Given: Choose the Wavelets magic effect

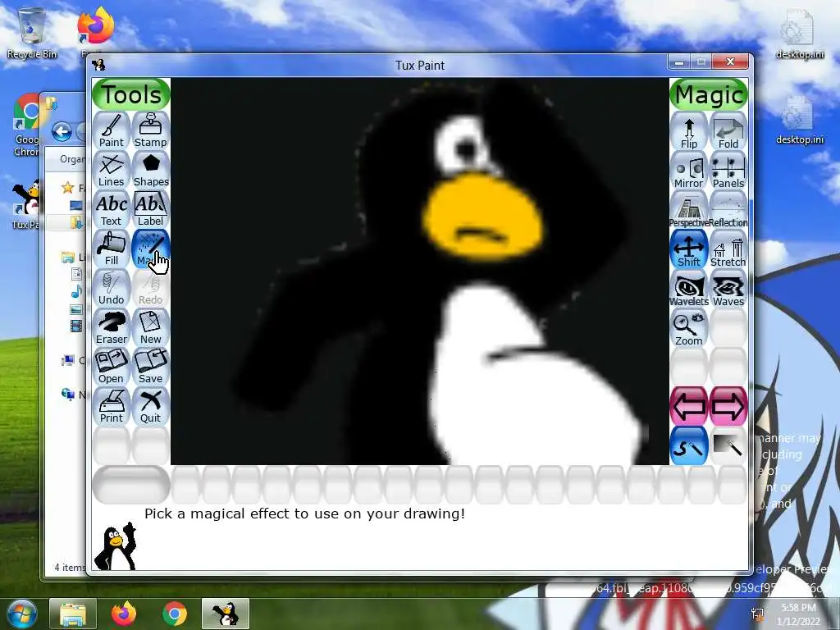Looking at the screenshot, I should coord(689,290).
